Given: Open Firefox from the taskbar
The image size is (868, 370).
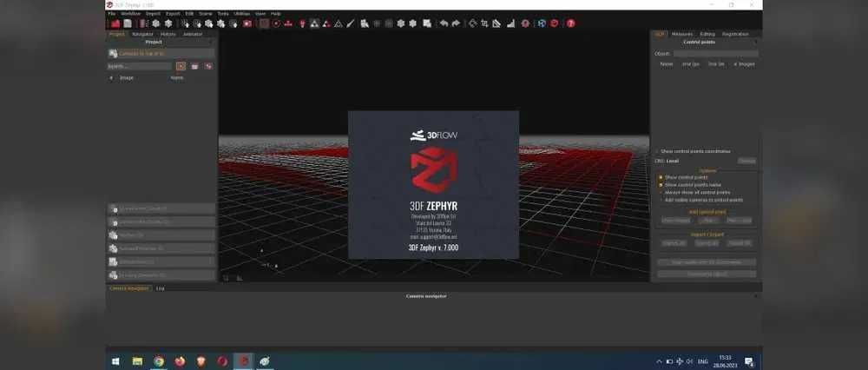Looking at the screenshot, I should (180, 361).
